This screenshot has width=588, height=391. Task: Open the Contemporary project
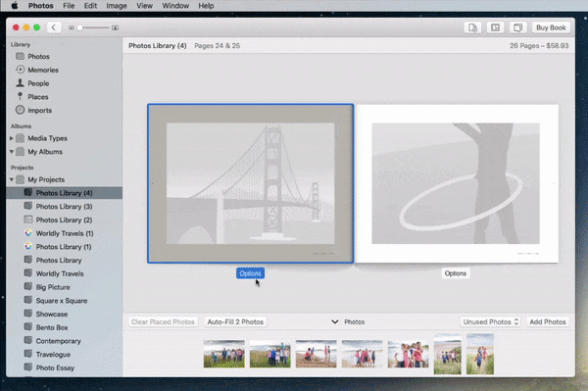[58, 341]
